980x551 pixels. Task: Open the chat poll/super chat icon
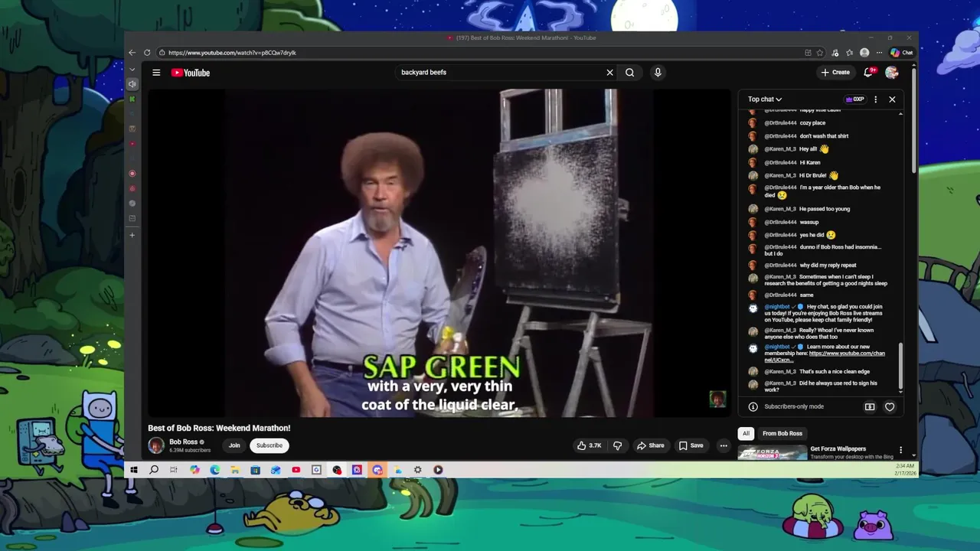pos(870,407)
